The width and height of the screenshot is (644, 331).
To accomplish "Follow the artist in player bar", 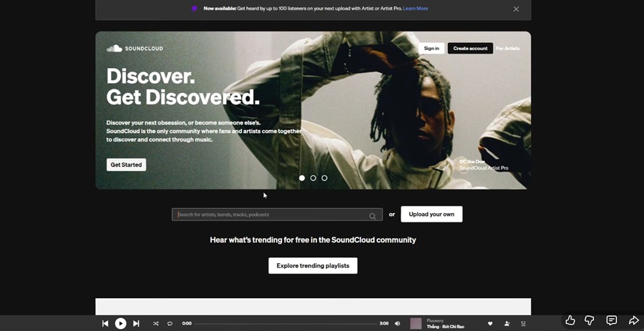I will click(507, 324).
